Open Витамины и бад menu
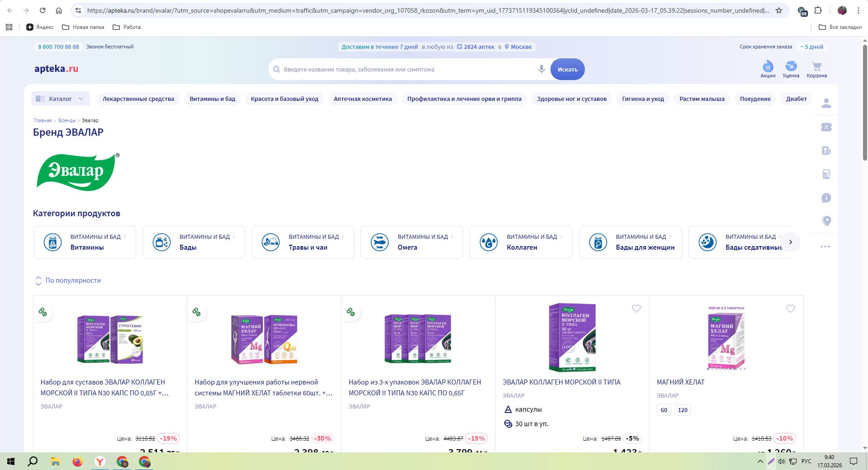The height and width of the screenshot is (470, 868). [x=213, y=99]
